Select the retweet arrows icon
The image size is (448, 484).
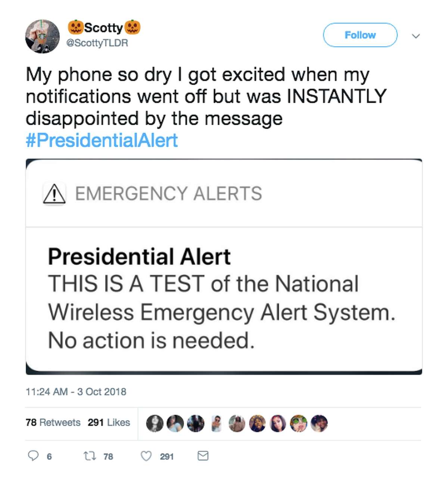point(91,456)
